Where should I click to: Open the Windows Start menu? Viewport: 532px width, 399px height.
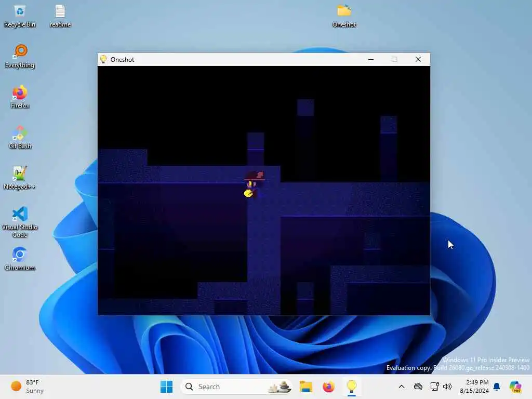click(166, 387)
